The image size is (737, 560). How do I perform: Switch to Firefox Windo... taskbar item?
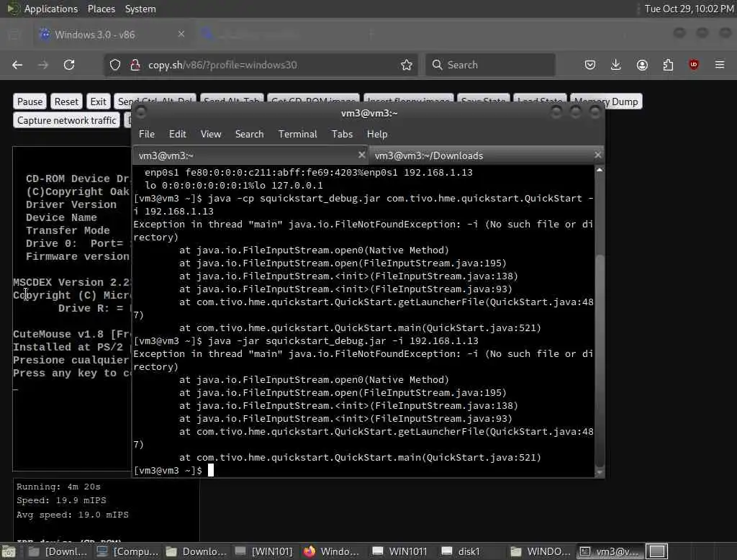tap(332, 551)
